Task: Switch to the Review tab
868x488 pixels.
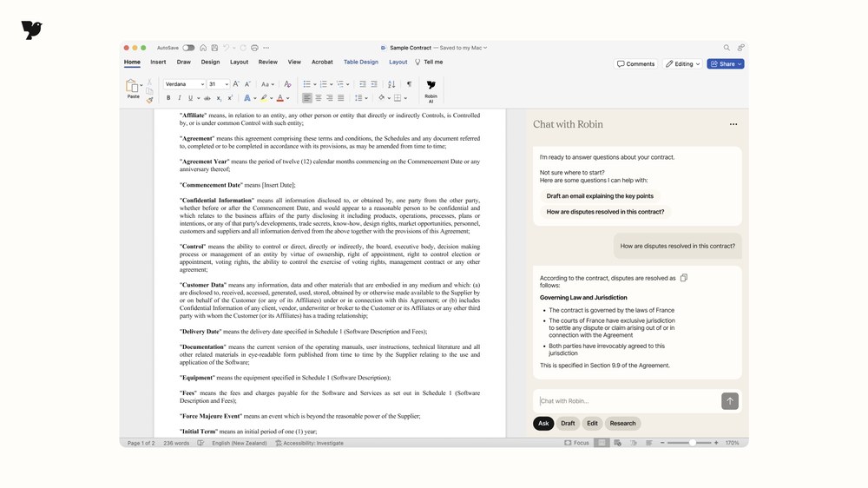Action: pos(267,62)
